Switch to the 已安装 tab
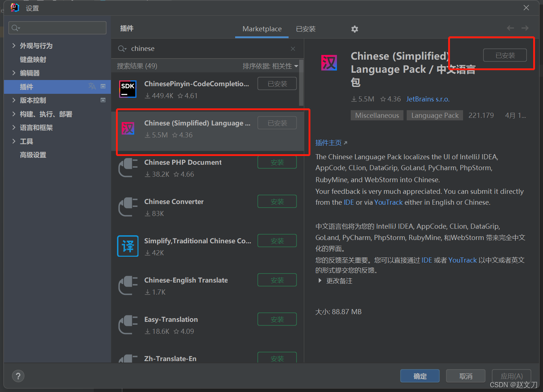The width and height of the screenshot is (543, 392). point(306,29)
